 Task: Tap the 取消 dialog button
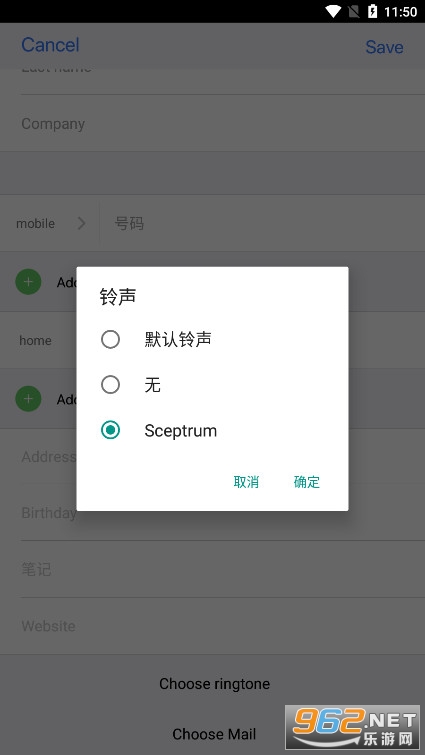pyautogui.click(x=246, y=482)
